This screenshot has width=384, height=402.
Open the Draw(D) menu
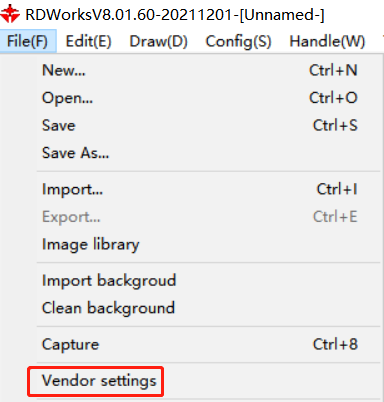coord(158,42)
